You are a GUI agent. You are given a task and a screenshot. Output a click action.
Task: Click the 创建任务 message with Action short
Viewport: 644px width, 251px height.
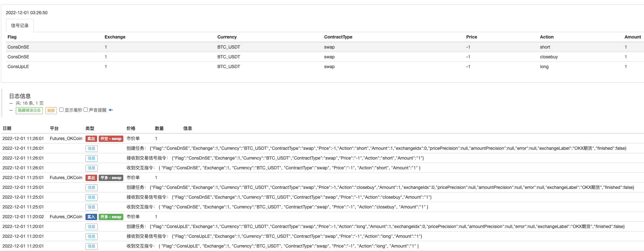[x=377, y=148]
